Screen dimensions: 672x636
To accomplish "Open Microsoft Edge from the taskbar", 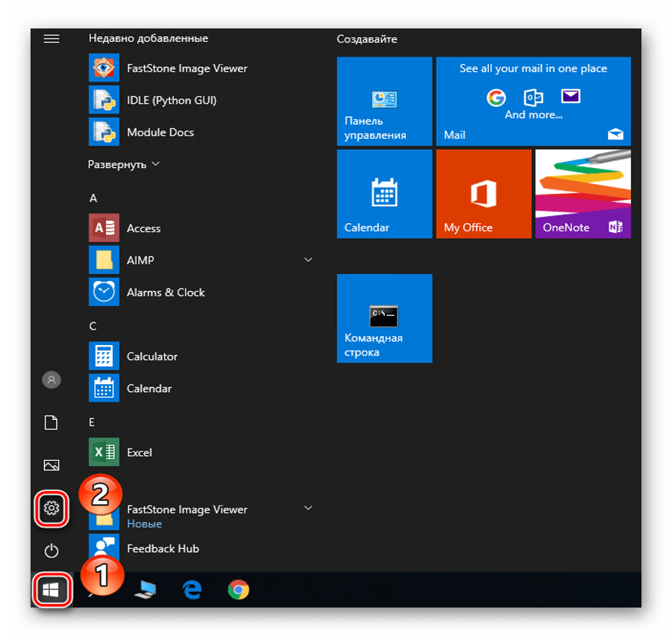I will pos(192,591).
